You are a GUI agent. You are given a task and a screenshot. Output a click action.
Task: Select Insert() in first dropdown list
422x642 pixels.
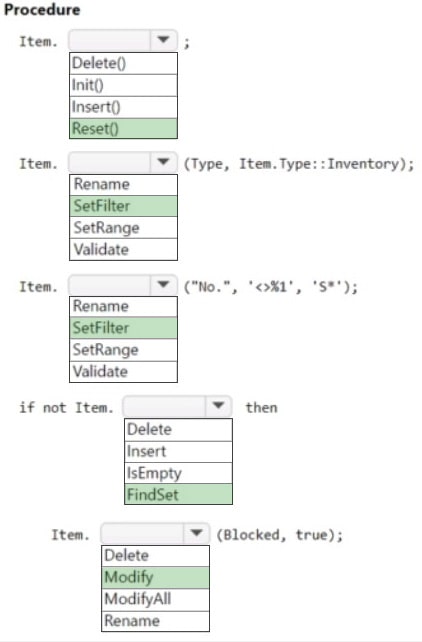123,107
